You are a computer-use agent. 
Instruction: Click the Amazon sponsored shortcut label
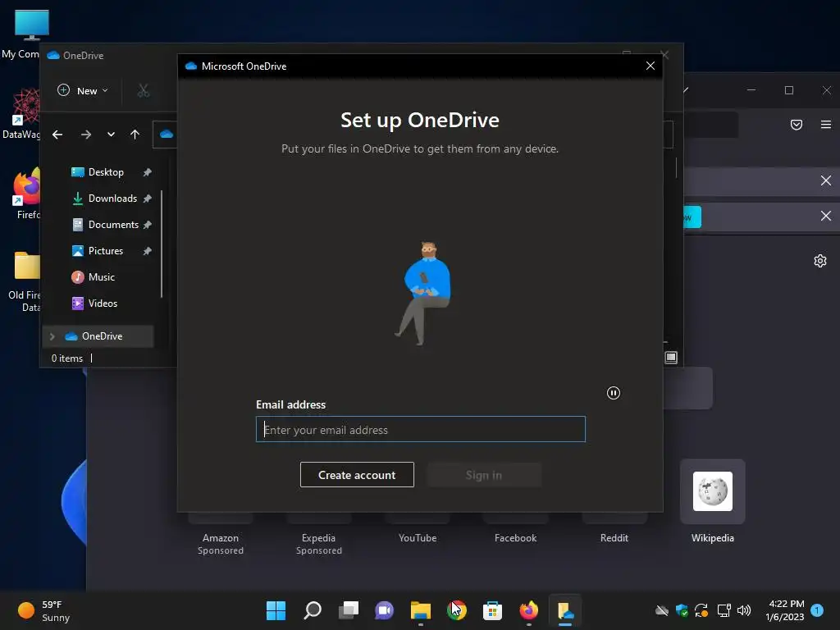click(x=220, y=544)
